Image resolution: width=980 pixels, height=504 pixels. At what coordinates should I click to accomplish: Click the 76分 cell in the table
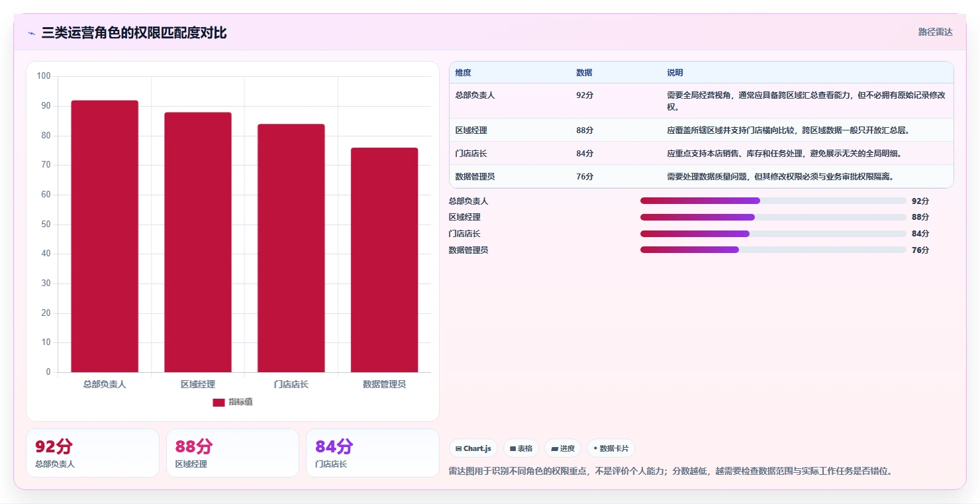[585, 177]
